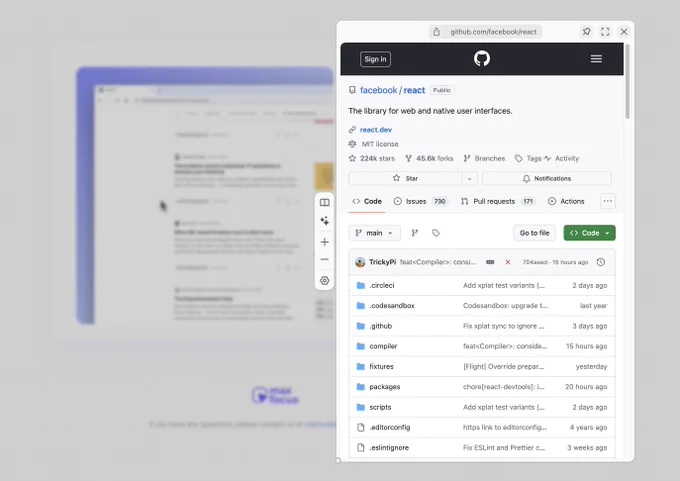This screenshot has width=680, height=481.
Task: Open TrickyPi author link
Action: tap(382, 262)
